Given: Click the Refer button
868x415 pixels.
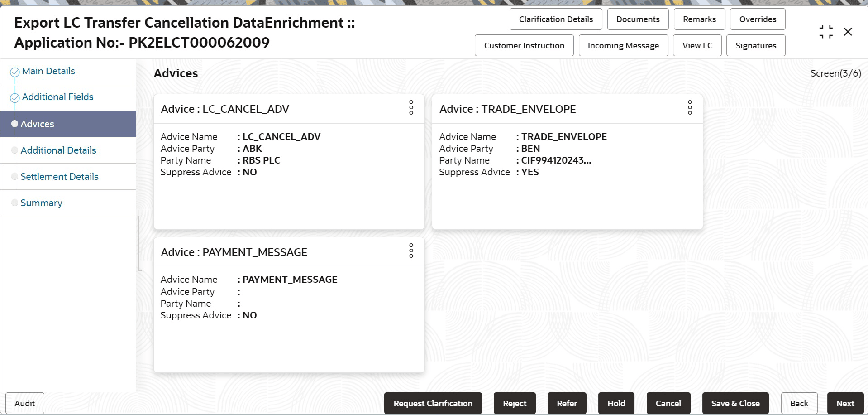Looking at the screenshot, I should click(x=567, y=403).
